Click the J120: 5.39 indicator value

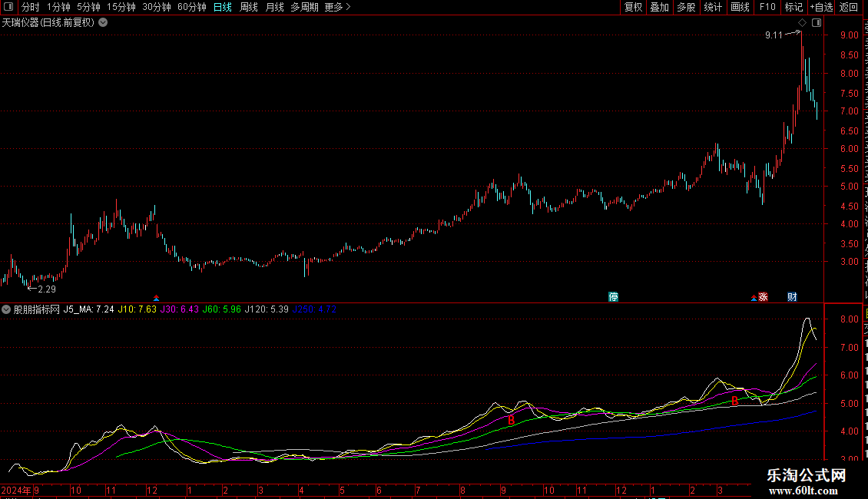(267, 310)
